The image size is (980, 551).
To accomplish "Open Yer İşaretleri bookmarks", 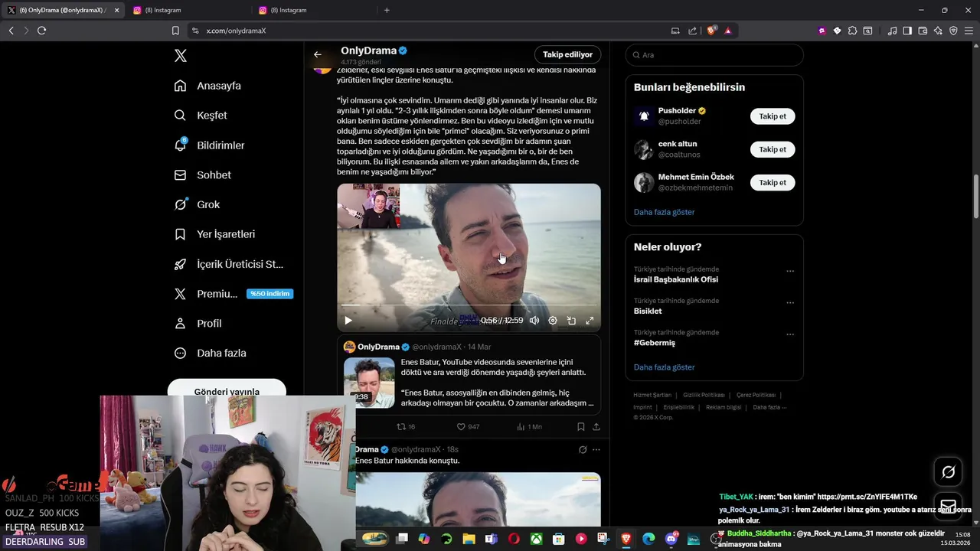I will pyautogui.click(x=214, y=234).
